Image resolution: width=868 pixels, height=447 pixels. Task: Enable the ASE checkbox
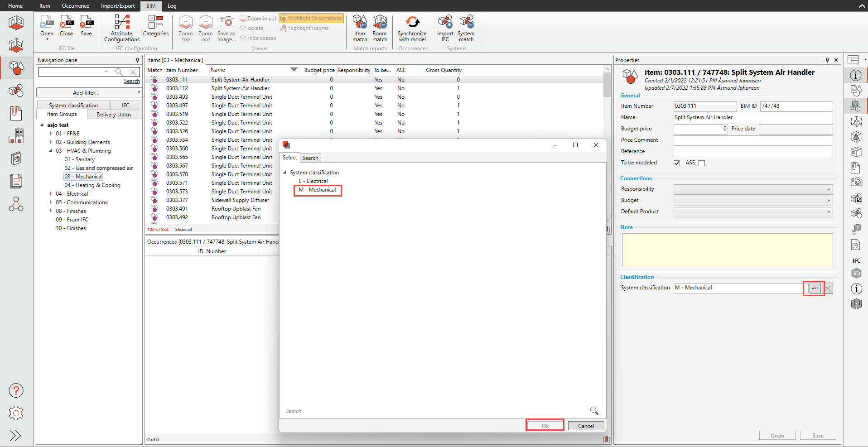click(702, 163)
